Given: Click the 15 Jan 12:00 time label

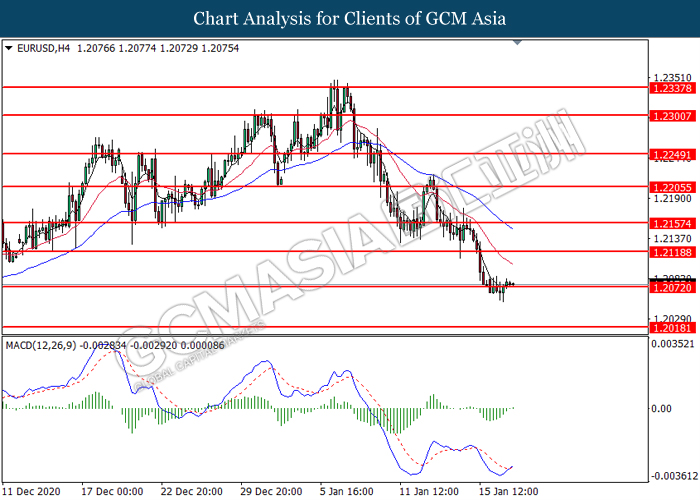Looking at the screenshot, I should [508, 492].
